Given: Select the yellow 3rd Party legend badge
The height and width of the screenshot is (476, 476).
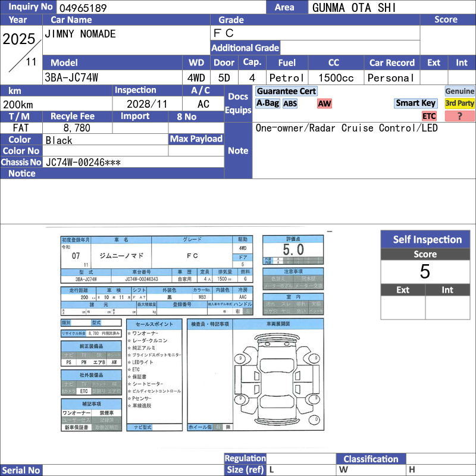Looking at the screenshot, I should pos(459,103).
